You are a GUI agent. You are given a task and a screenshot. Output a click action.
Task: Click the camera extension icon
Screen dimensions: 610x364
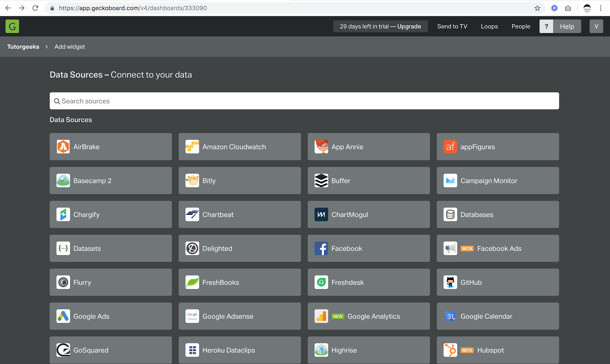tap(568, 8)
